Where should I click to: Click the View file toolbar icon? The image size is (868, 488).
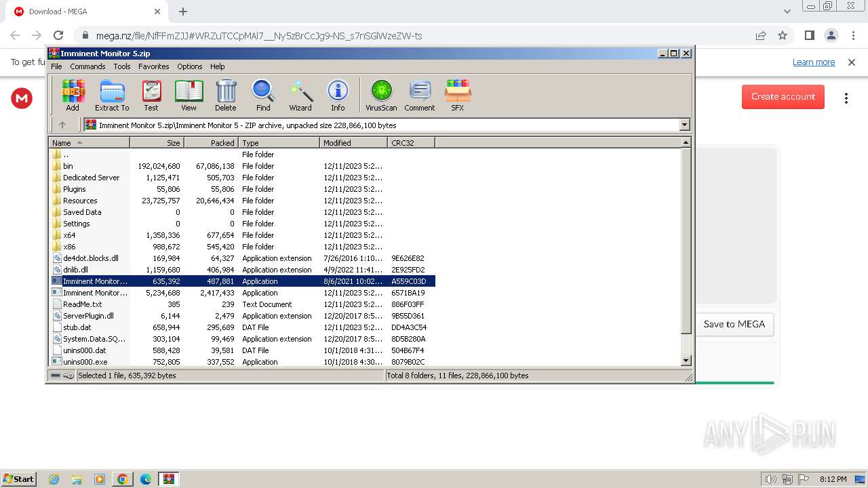click(x=189, y=95)
